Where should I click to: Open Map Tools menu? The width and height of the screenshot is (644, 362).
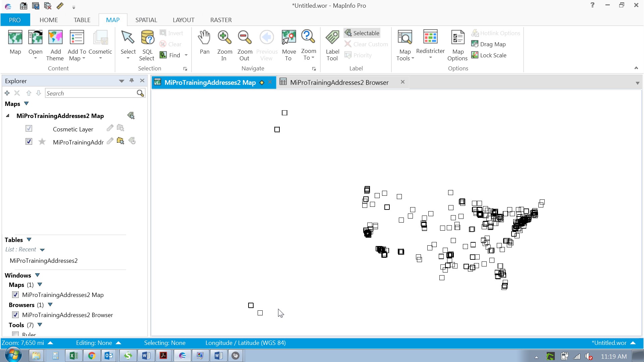(405, 45)
